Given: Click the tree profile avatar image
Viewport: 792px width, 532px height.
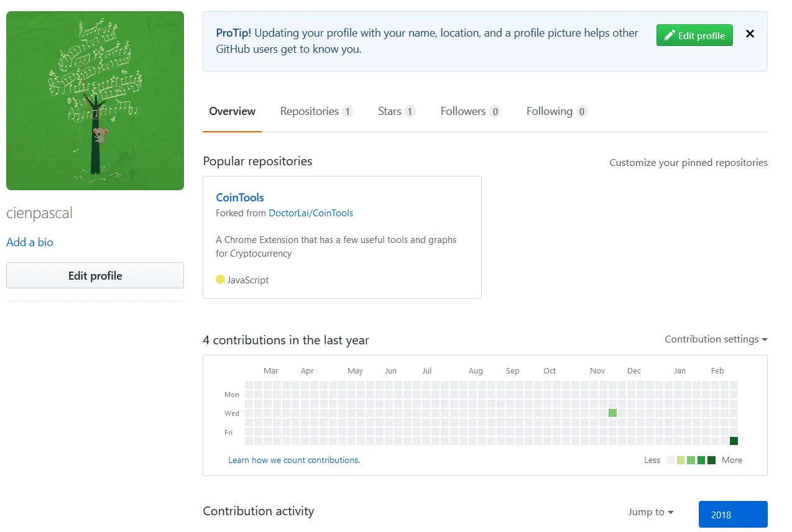Looking at the screenshot, I should click(x=95, y=101).
